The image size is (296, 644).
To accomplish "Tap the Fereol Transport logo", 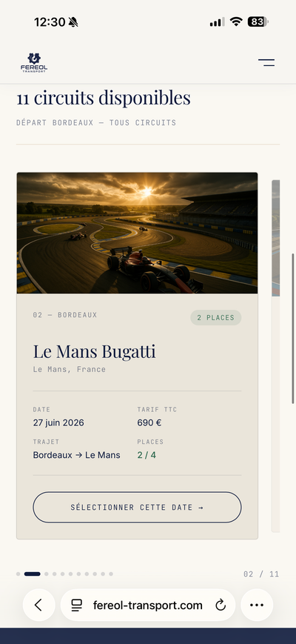I will (34, 63).
